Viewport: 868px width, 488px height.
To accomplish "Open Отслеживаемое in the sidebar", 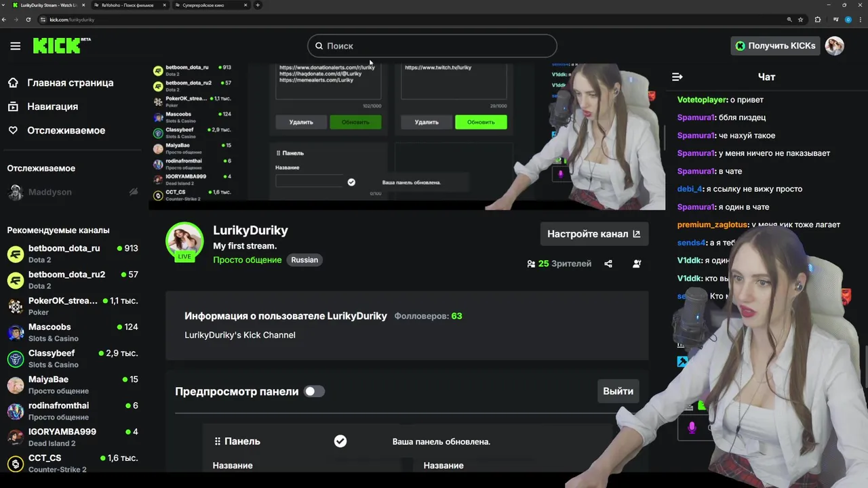I will pyautogui.click(x=66, y=130).
